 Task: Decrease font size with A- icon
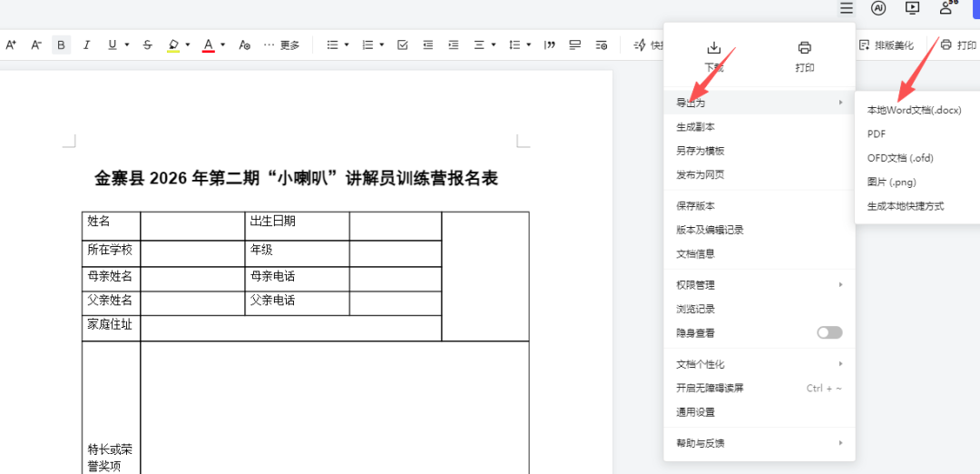click(36, 45)
